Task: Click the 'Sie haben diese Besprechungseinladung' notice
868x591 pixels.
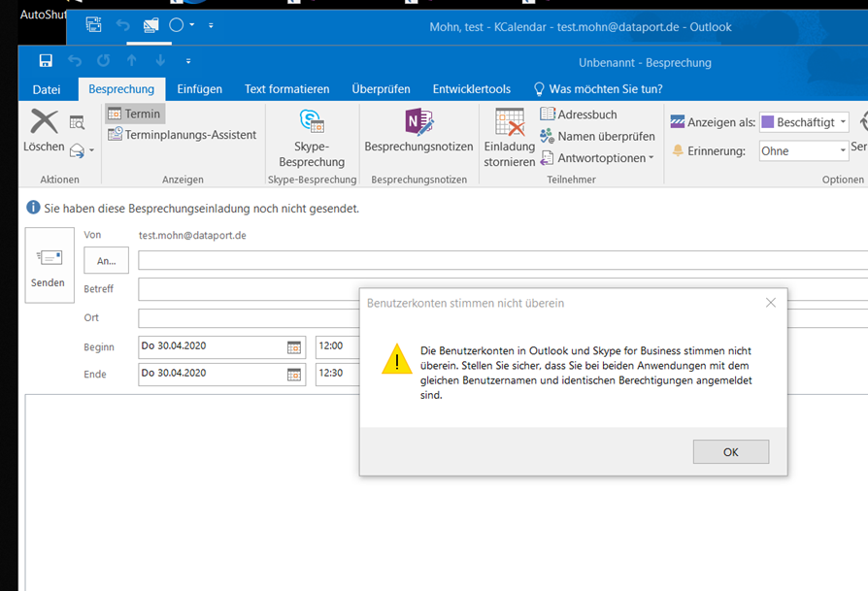Action: pyautogui.click(x=202, y=209)
